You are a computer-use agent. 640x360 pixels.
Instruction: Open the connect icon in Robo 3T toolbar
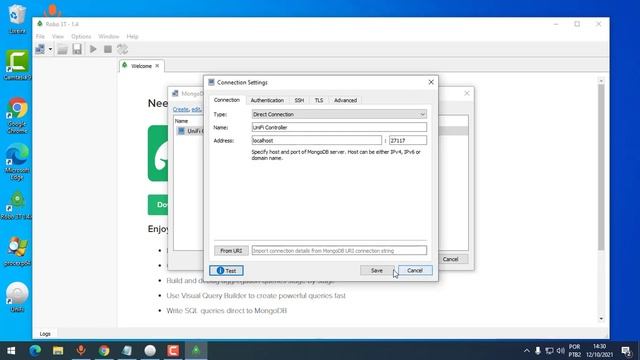[x=40, y=49]
